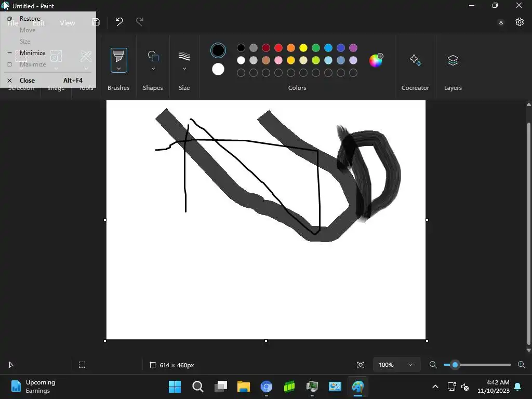
Task: Open the Layers panel
Action: 453,60
